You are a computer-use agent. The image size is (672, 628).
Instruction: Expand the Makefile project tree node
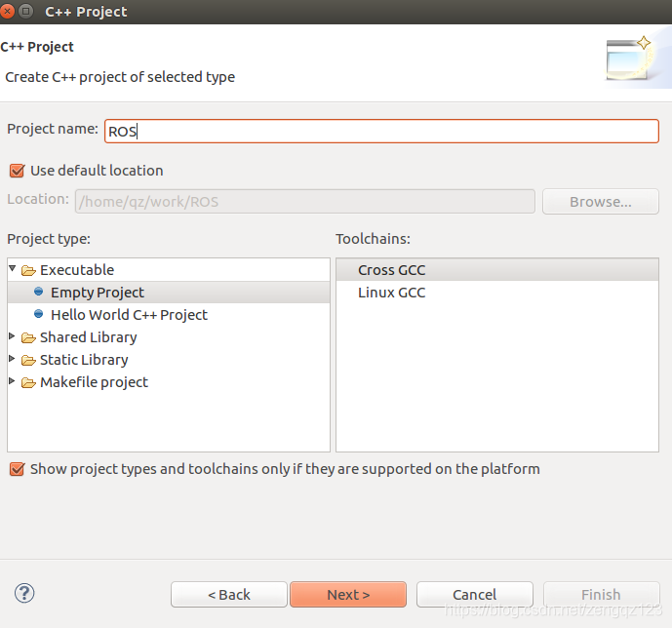[x=12, y=381]
